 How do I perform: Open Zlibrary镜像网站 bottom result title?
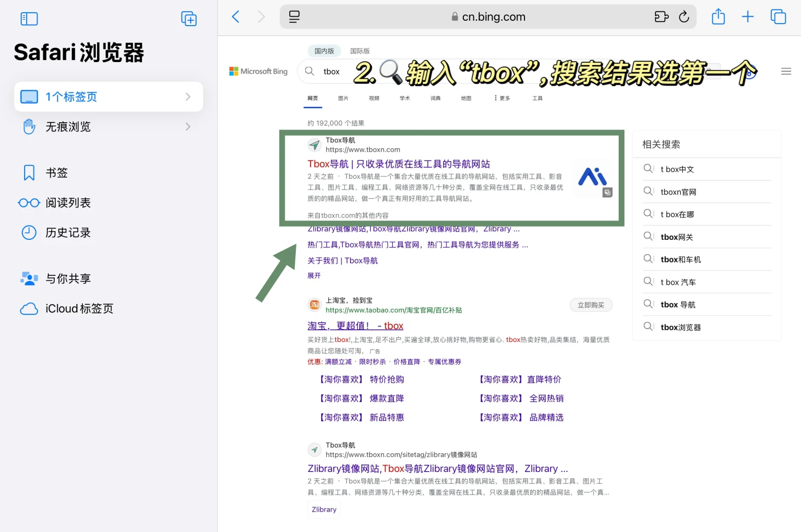[438, 468]
